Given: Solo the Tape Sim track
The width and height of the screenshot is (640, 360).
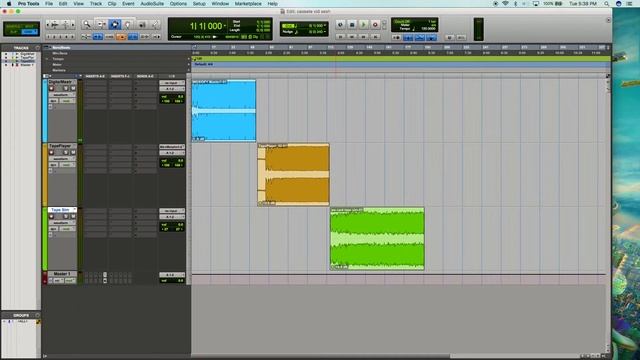Looking at the screenshot, I should click(x=66, y=216).
